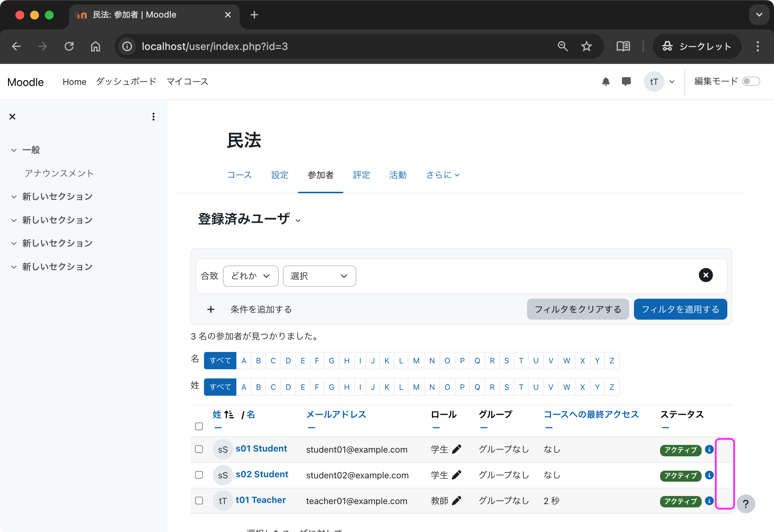
Task: Check the checkbox for s02 Student
Action: 199,475
